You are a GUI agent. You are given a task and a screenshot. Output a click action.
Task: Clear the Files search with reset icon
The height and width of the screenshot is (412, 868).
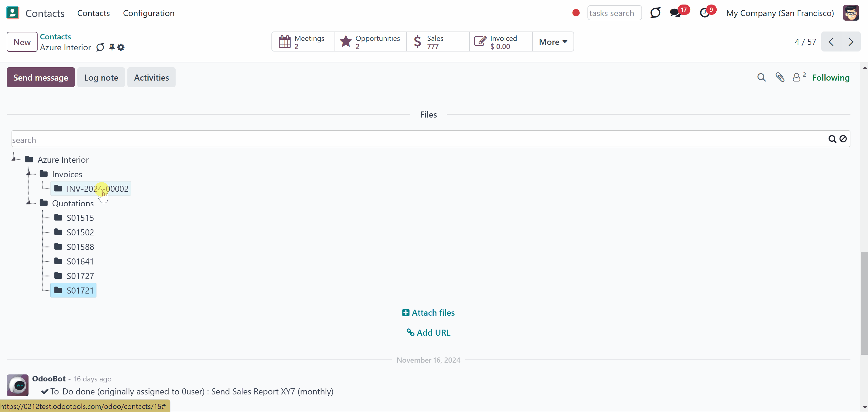tap(843, 139)
